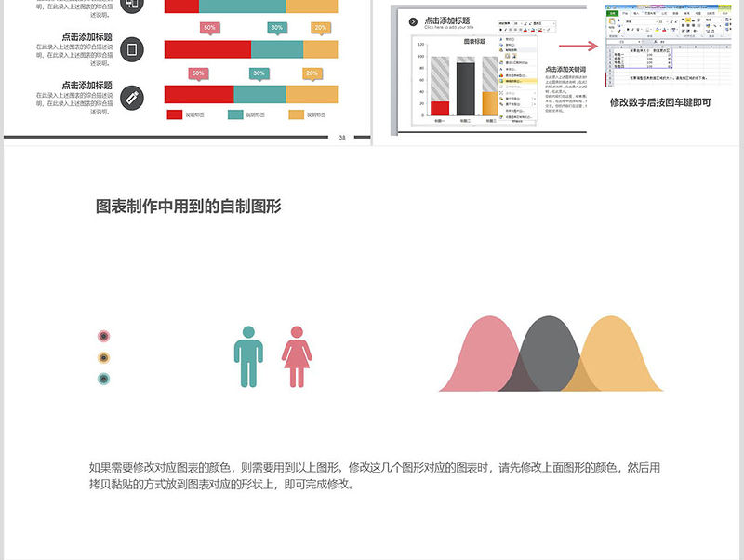Click the pink circular dot marker
Screen dimensions: 744x560
tap(104, 336)
